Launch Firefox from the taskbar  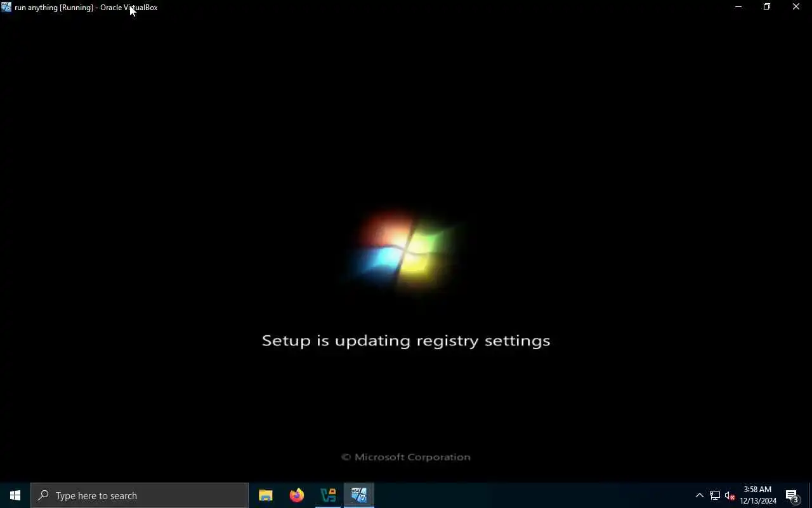pyautogui.click(x=296, y=495)
